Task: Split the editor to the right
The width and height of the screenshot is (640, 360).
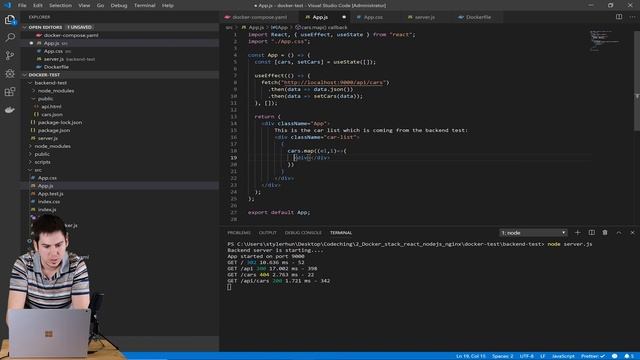Action: [x=619, y=17]
